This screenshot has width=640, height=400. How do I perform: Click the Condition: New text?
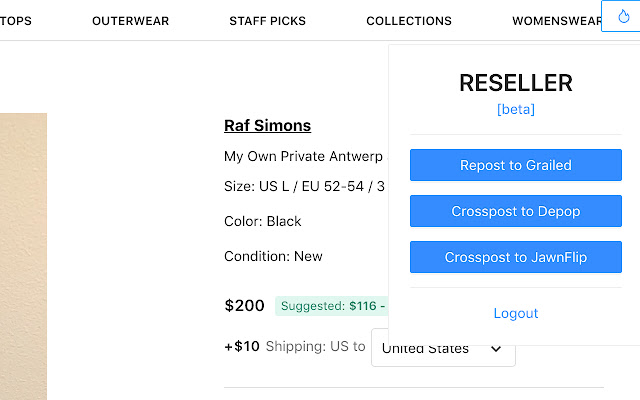273,256
